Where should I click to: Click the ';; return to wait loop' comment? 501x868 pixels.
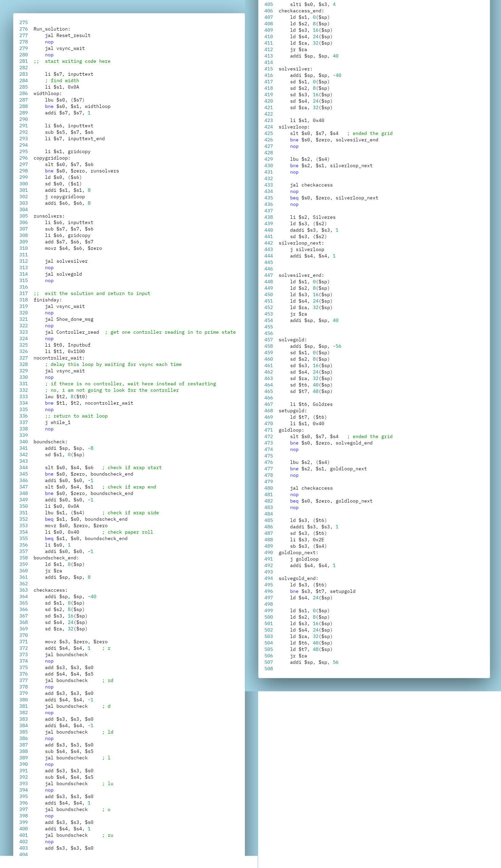point(76,416)
